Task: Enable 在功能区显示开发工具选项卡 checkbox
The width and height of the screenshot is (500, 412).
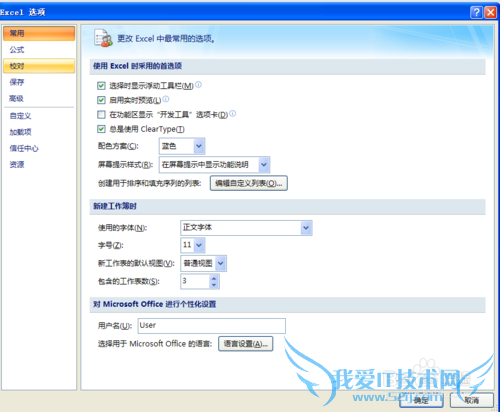Action: (x=101, y=115)
